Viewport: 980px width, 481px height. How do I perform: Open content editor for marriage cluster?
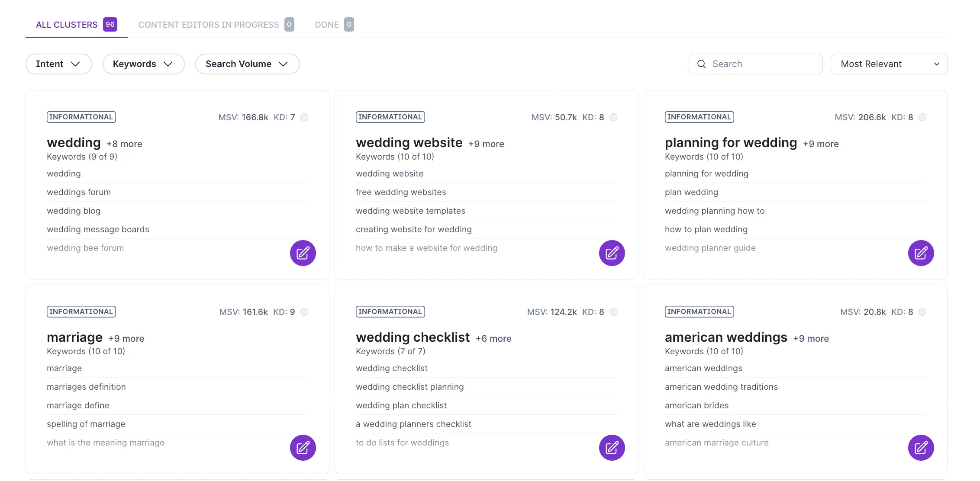click(x=303, y=448)
